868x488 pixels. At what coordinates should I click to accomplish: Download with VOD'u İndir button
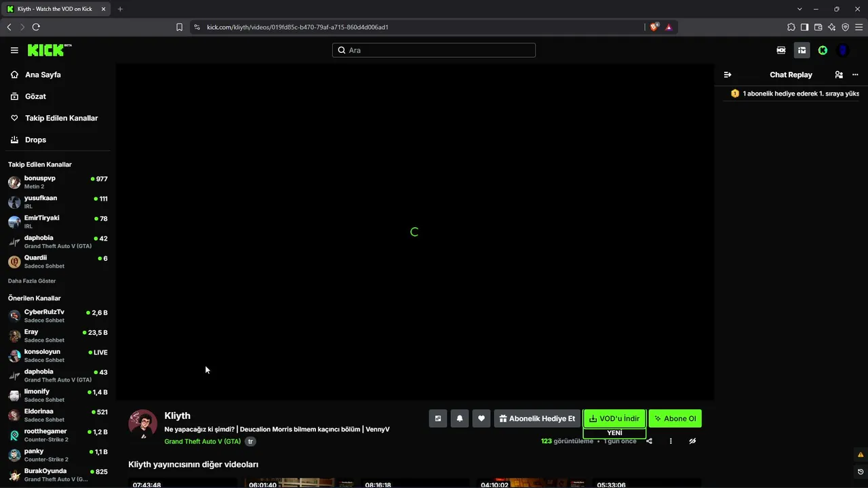[614, 418]
